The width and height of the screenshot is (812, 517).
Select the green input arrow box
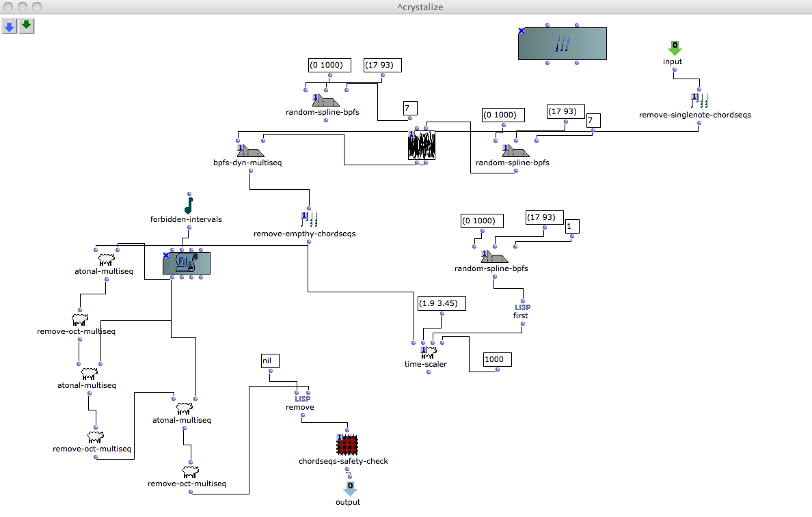675,48
